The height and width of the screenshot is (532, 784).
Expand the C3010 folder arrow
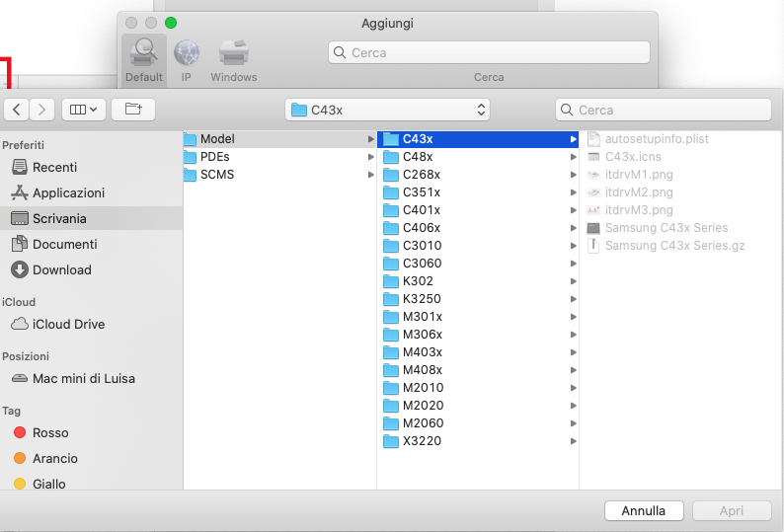coord(573,246)
